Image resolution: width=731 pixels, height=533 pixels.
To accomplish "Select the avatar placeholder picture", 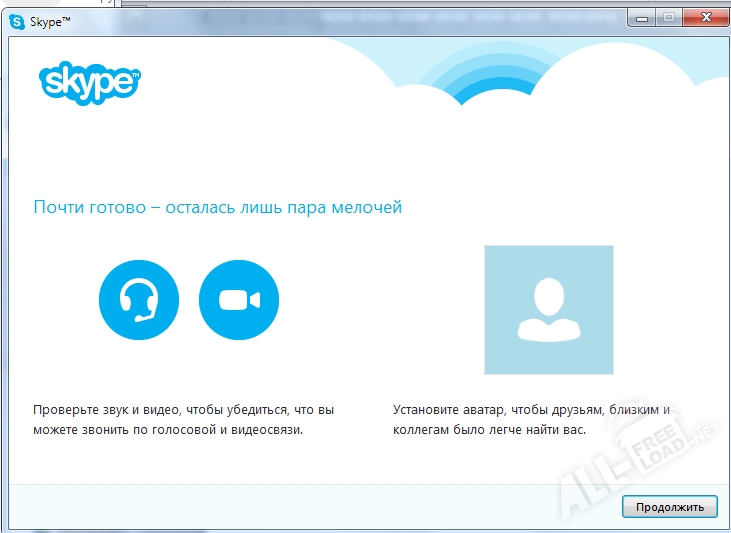I will tap(548, 309).
